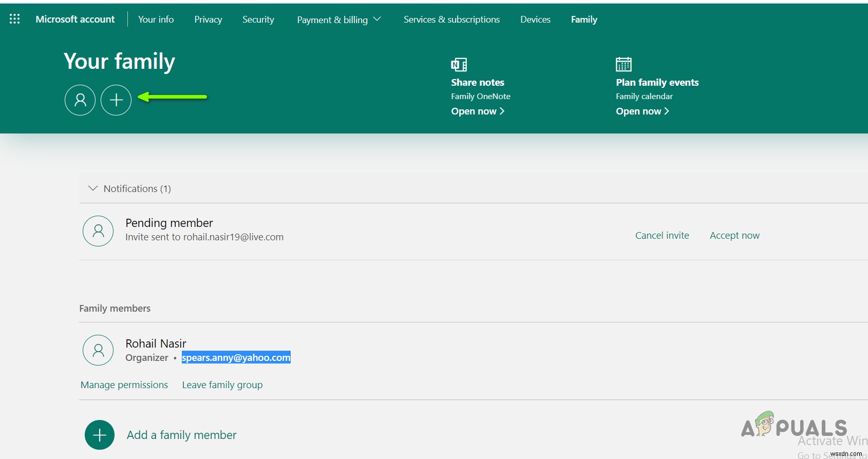
Task: Open the Microsoft apps launcher grid
Action: coord(14,19)
